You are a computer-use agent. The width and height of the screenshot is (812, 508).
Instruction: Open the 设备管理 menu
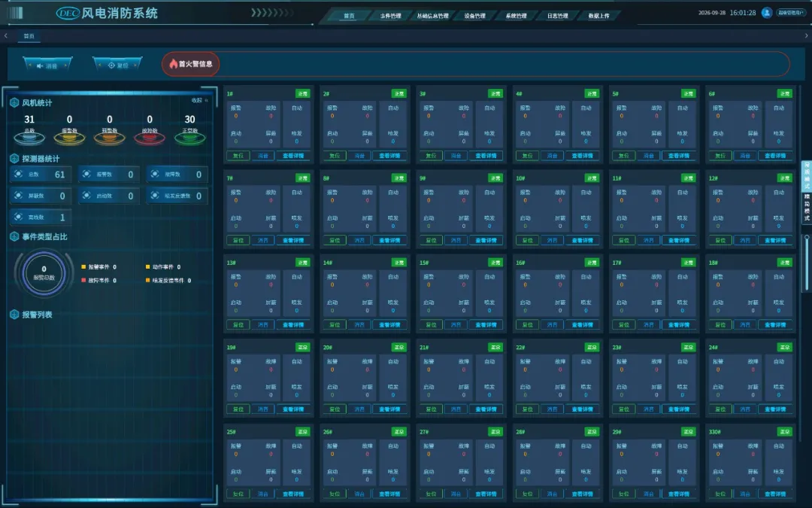[x=475, y=16]
